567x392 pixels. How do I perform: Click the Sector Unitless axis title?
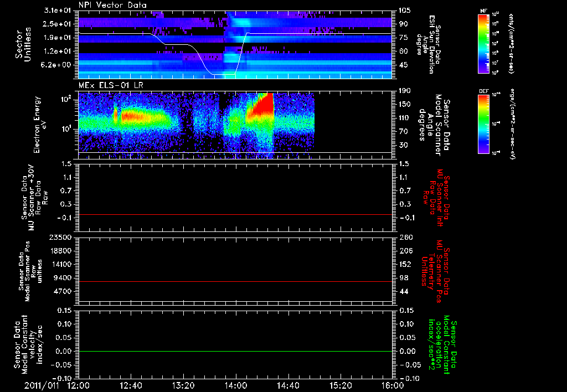[23, 44]
